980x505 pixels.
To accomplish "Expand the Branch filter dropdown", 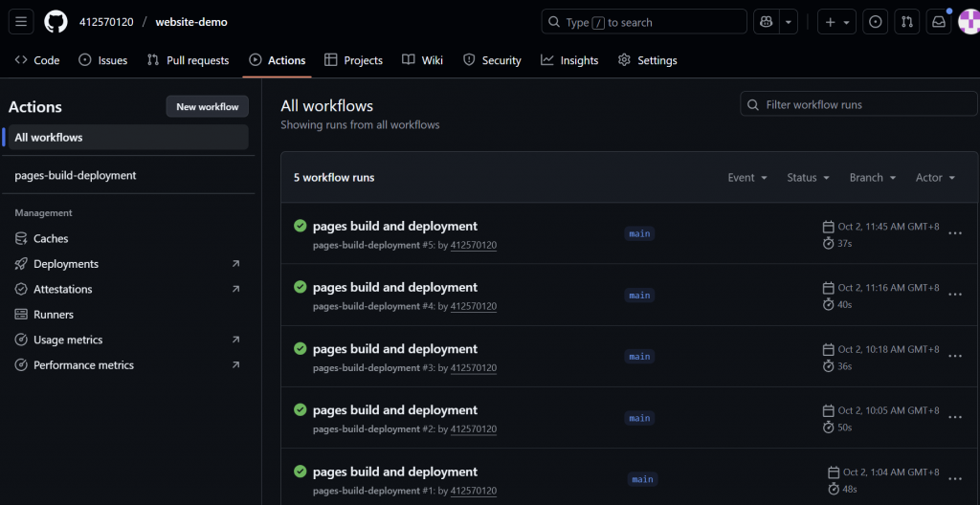I will pyautogui.click(x=873, y=178).
